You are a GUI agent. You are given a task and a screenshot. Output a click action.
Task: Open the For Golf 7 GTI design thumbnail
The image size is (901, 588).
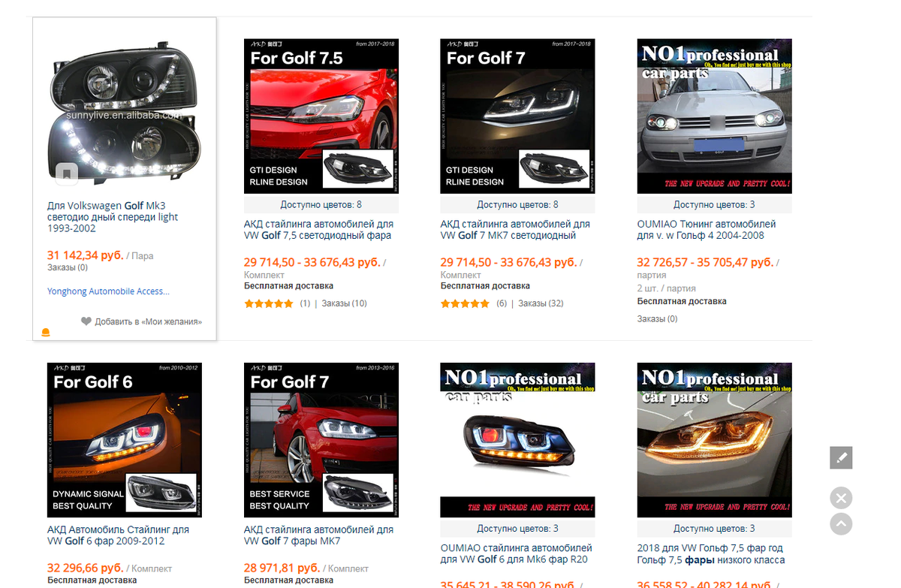(517, 116)
